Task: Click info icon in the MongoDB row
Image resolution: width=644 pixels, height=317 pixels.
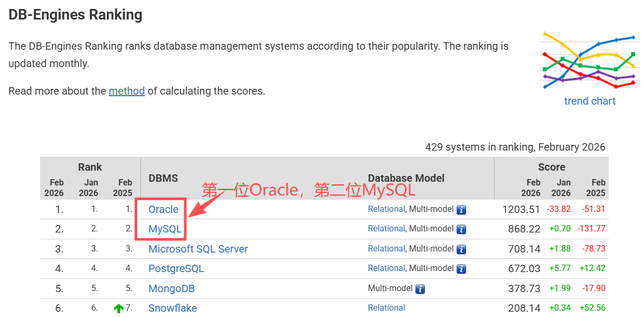Action: 420,289
